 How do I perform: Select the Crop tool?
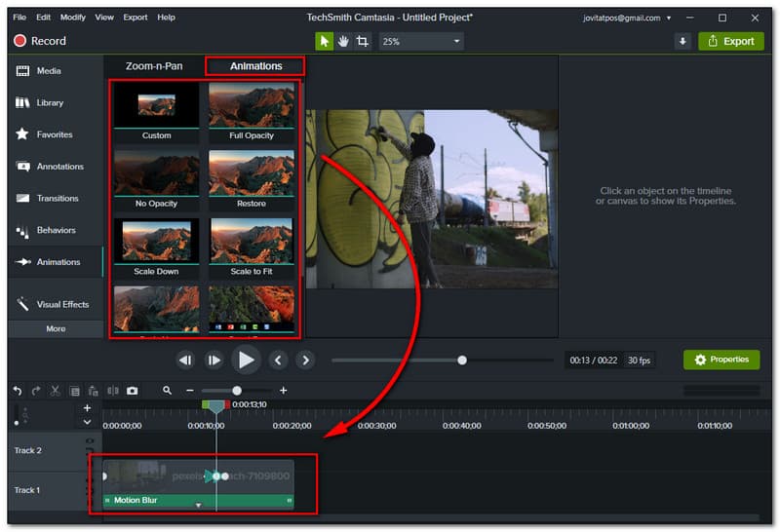coord(363,41)
